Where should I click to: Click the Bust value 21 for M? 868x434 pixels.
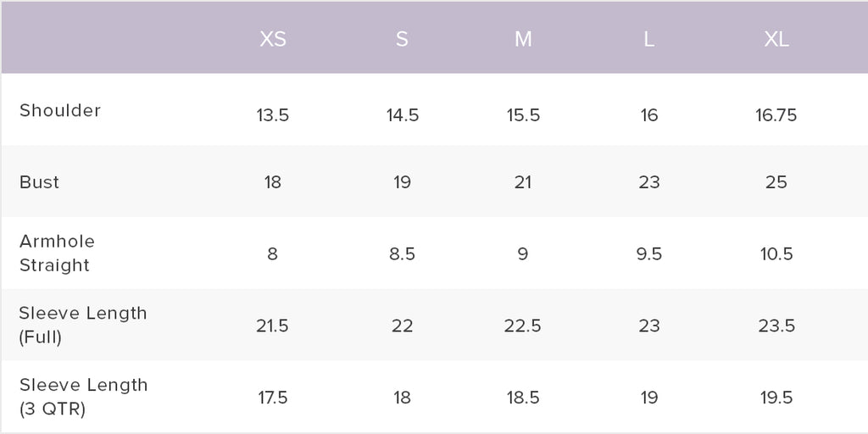(x=523, y=182)
